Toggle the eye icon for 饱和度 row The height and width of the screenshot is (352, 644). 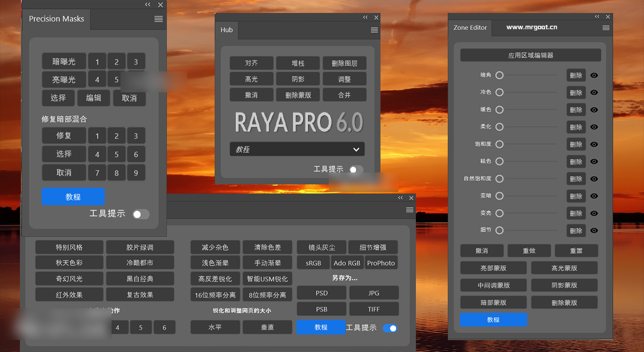pos(594,144)
